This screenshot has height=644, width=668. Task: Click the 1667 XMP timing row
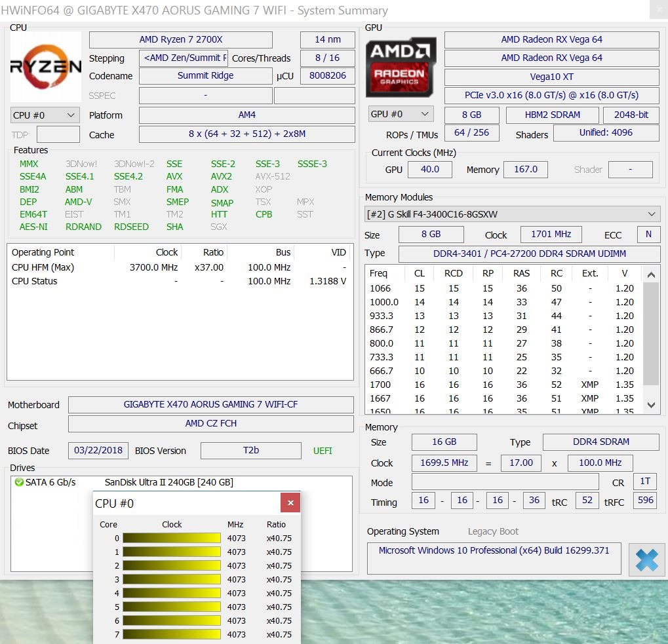pos(503,398)
